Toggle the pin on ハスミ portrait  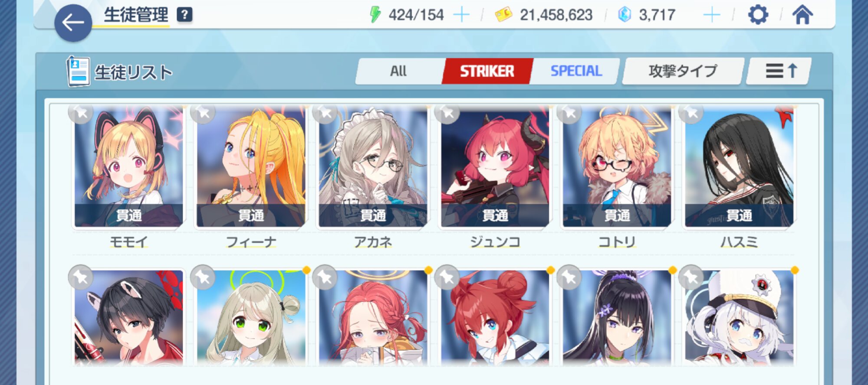click(691, 113)
